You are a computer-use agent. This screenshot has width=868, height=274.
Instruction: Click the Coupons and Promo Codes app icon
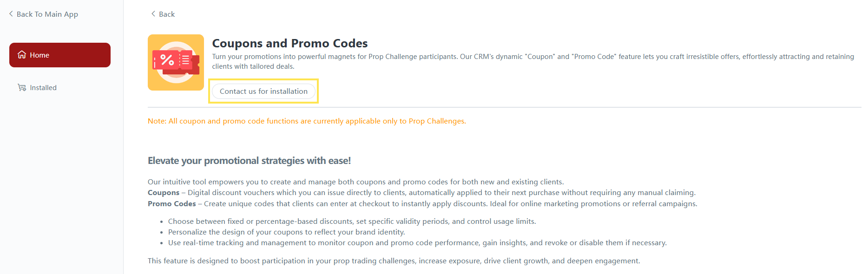tap(176, 62)
